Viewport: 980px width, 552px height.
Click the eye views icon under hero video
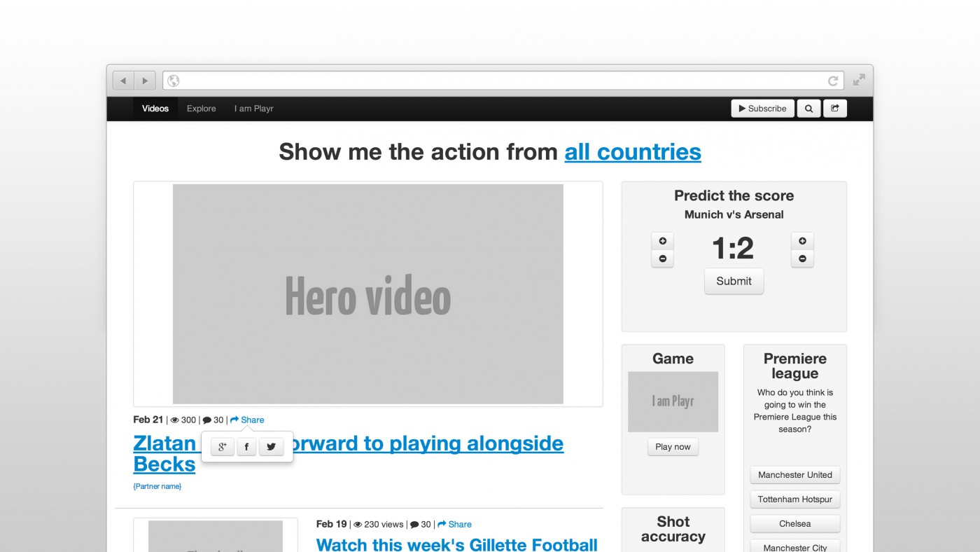(x=175, y=420)
